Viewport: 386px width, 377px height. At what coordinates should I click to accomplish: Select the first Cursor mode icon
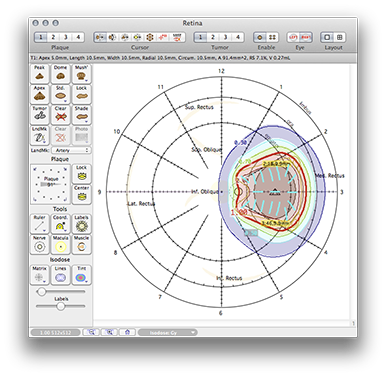(100, 37)
